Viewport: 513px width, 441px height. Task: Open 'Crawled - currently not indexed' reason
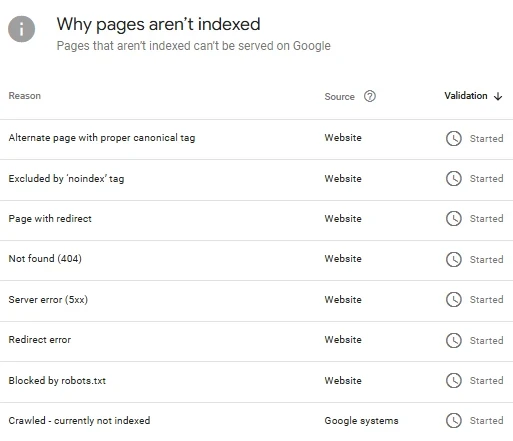(79, 421)
